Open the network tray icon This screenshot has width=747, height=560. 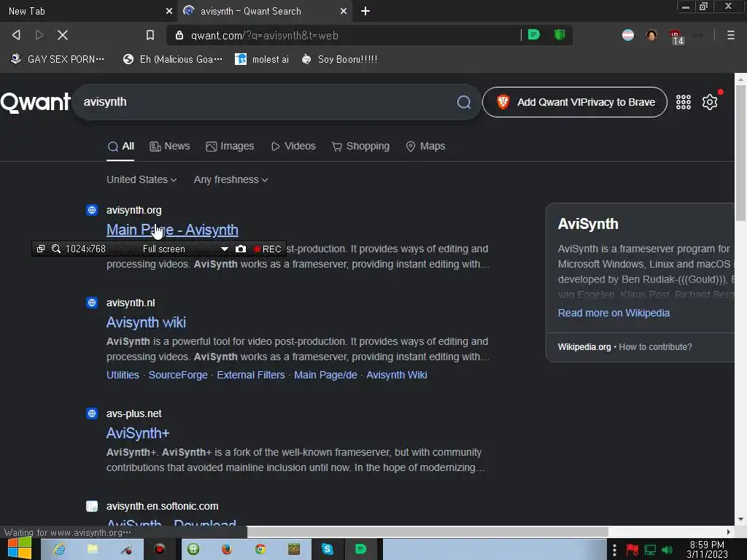[x=650, y=550]
